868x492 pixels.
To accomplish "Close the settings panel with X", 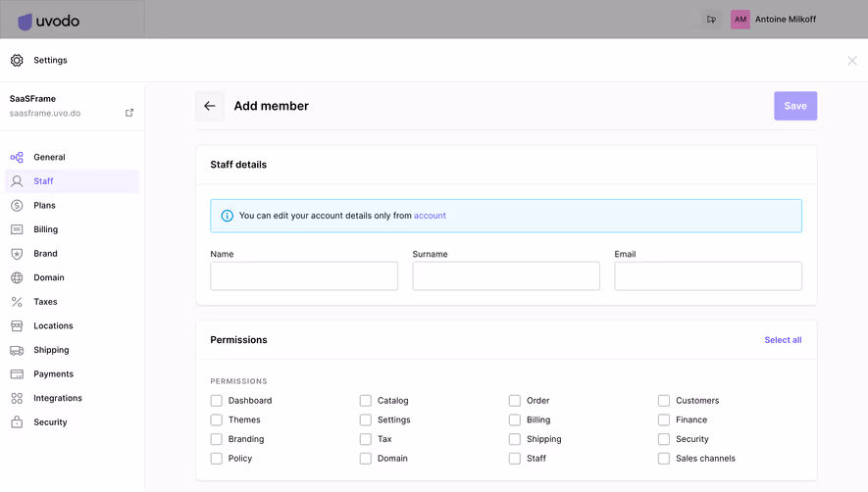I will point(852,61).
